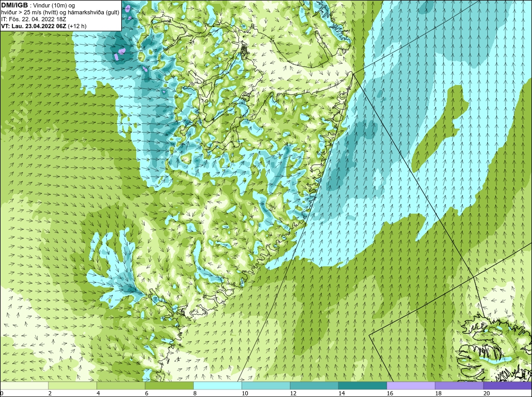Screen dimensions: 532x397
Task: Click the legend tick label '16'
Action: (x=390, y=393)
